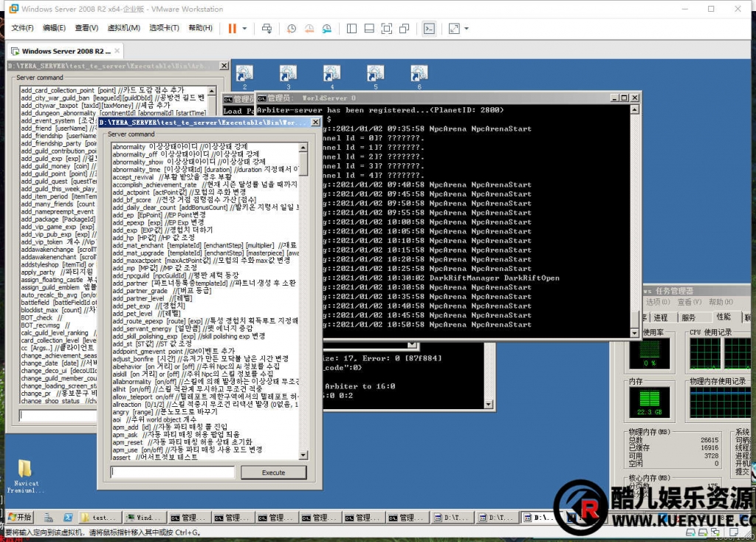
Task: Take a snapshot of the VM
Action: tap(291, 29)
